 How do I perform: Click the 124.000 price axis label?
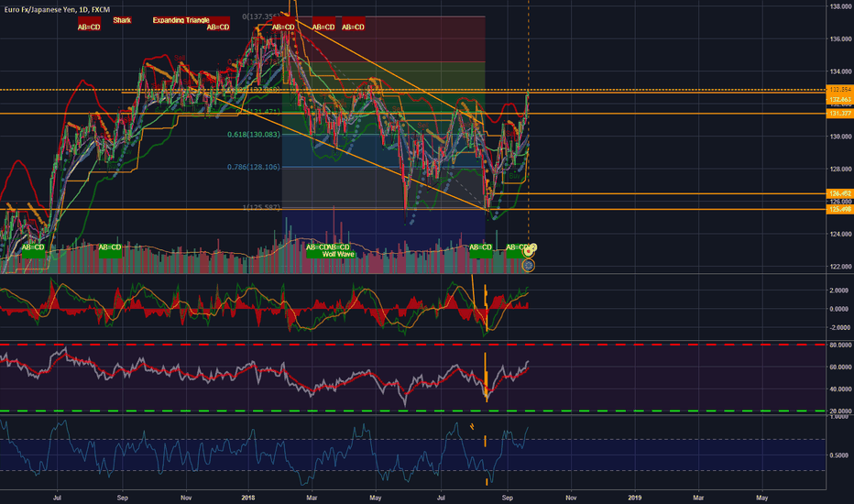(840, 235)
